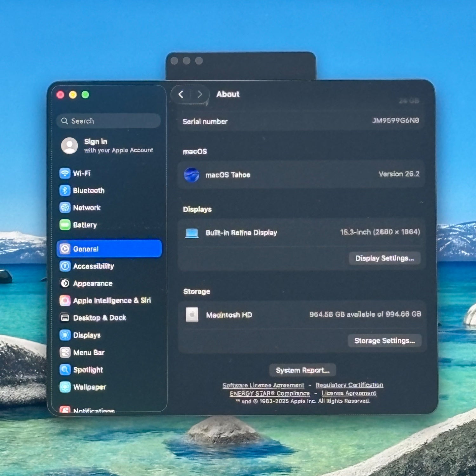Click the forward chevron button
Image resolution: width=476 pixels, height=476 pixels.
(x=200, y=94)
